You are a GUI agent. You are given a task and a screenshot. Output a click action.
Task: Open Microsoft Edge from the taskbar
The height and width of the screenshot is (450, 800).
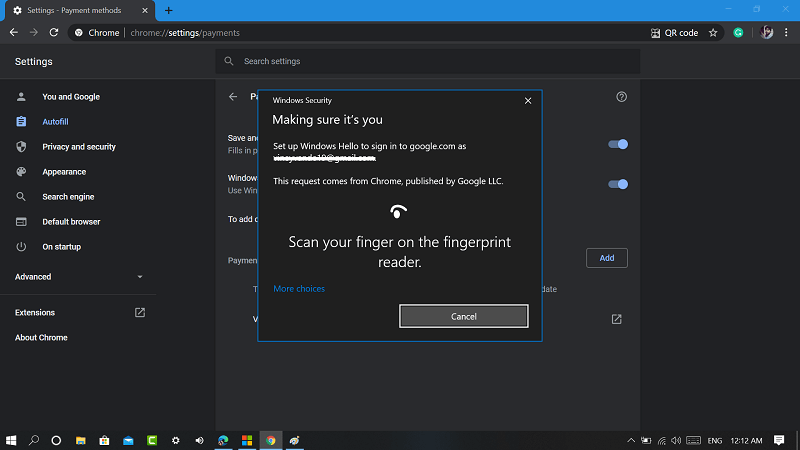click(x=223, y=440)
